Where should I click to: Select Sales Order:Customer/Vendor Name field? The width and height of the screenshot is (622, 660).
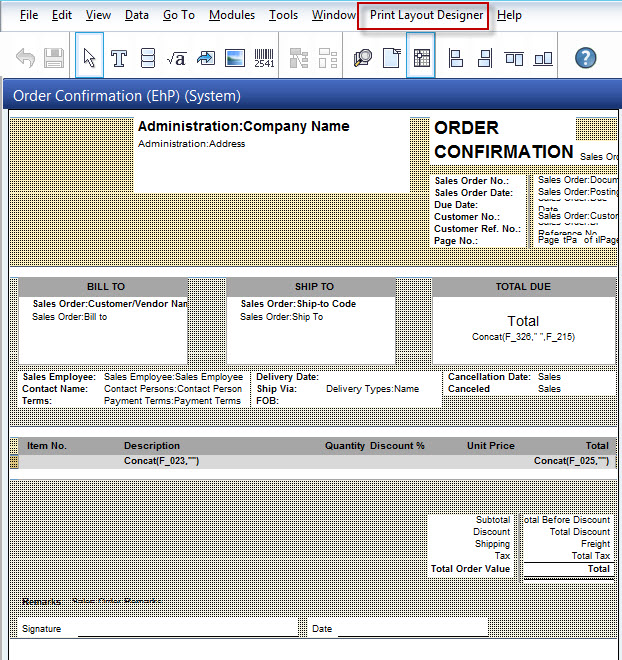(110, 303)
